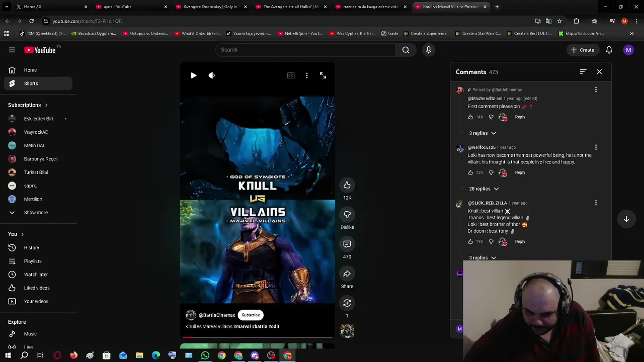Open options for @SLICK_RED_ZILLA comment

point(596,203)
